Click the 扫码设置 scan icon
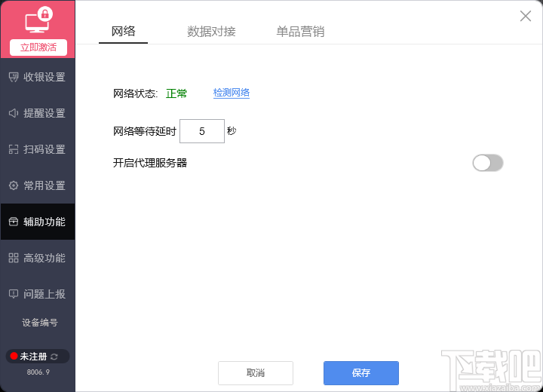 [x=14, y=149]
